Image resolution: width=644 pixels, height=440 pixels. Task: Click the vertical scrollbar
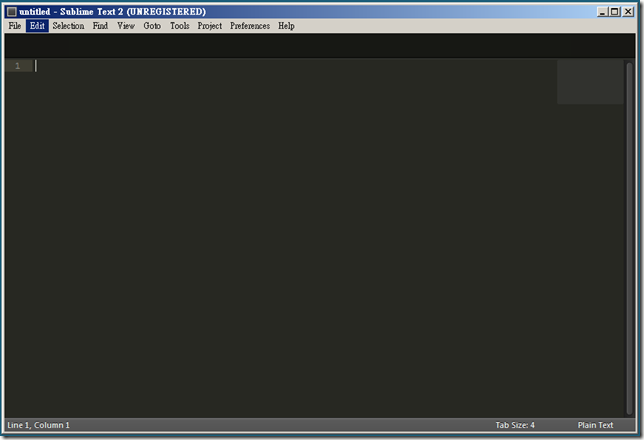(x=629, y=238)
